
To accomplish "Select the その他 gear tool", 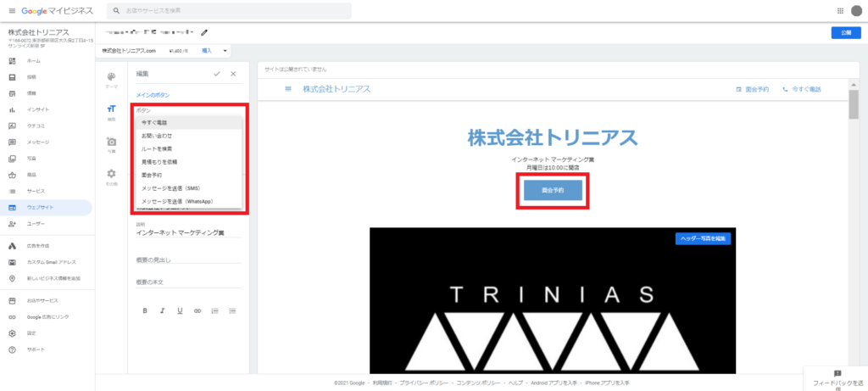I will tap(111, 176).
